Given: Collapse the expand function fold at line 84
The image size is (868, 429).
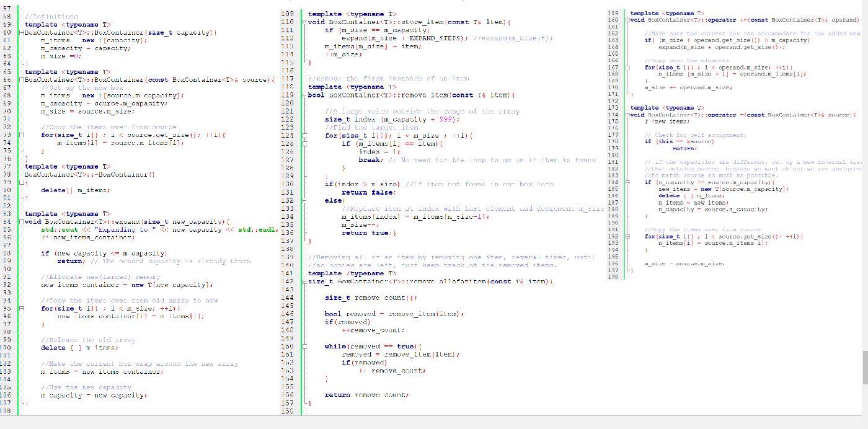Looking at the screenshot, I should tap(20, 221).
